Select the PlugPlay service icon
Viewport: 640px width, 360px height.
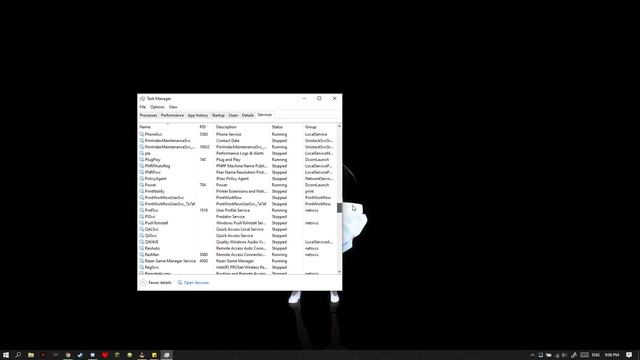pyautogui.click(x=142, y=160)
